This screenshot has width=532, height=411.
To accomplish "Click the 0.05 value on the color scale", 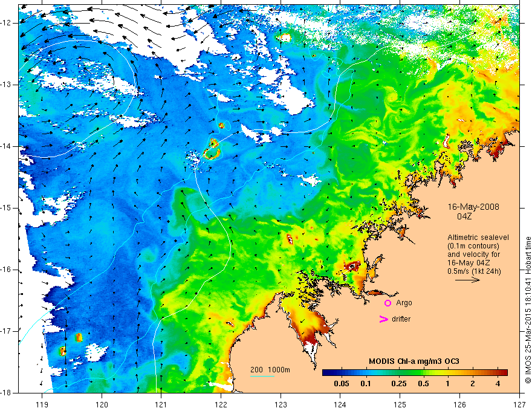I will pos(342,384).
